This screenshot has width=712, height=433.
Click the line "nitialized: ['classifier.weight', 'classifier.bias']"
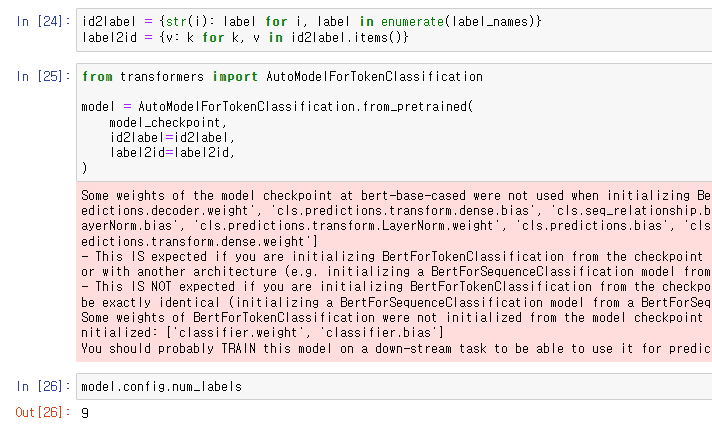[262, 333]
